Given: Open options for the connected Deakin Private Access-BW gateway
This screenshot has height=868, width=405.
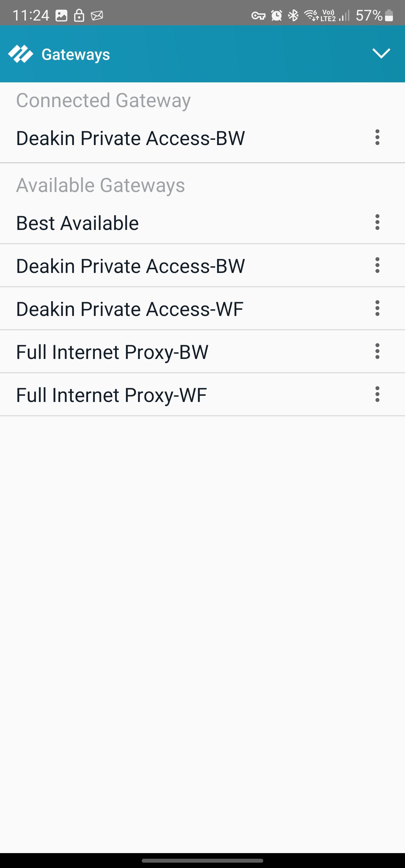Looking at the screenshot, I should [377, 137].
